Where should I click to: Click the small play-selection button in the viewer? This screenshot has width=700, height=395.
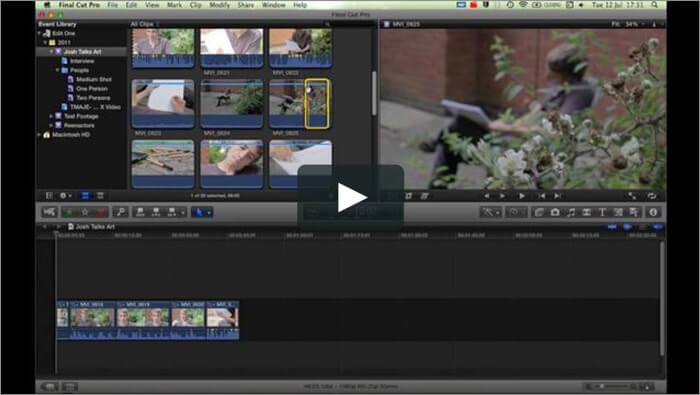coord(503,196)
